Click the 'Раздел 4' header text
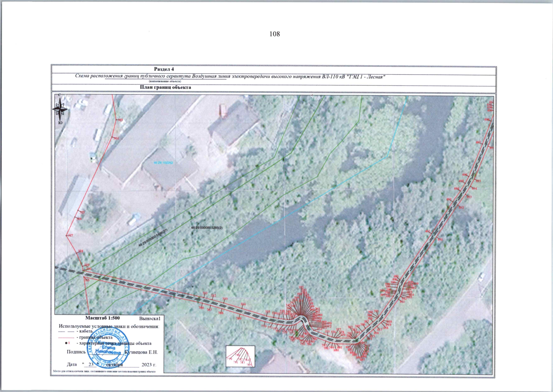Image resolution: width=553 pixels, height=392 pixels. (164, 69)
